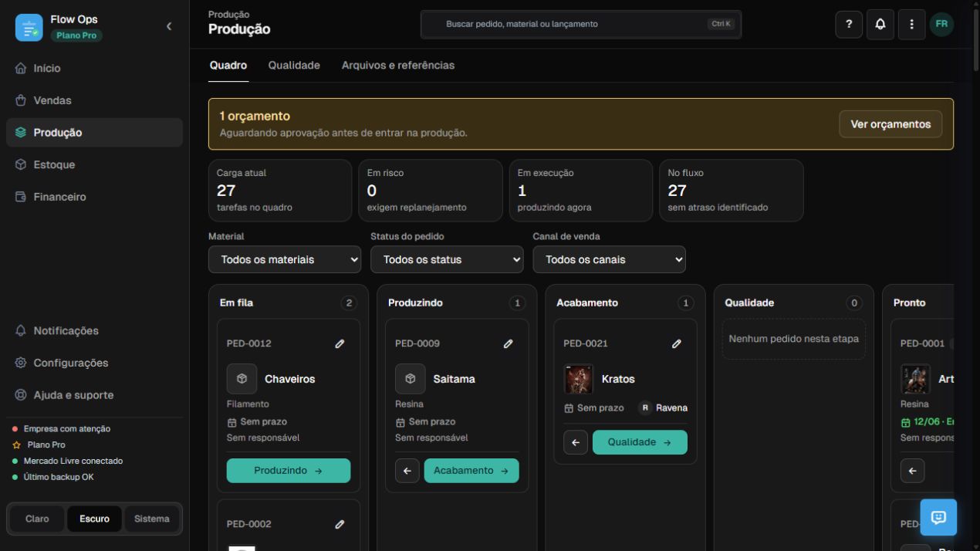Open Ajuda e suporte
This screenshot has width=980, height=551.
pyautogui.click(x=94, y=395)
